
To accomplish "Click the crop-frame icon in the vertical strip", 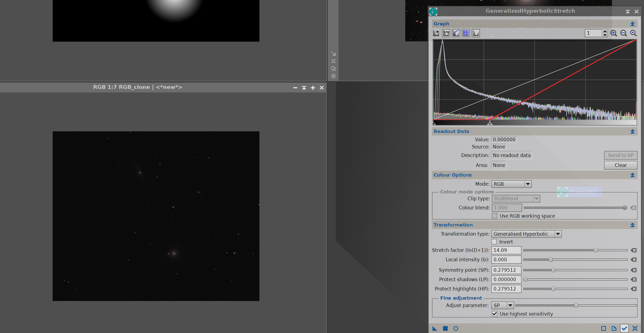I will pos(334,61).
